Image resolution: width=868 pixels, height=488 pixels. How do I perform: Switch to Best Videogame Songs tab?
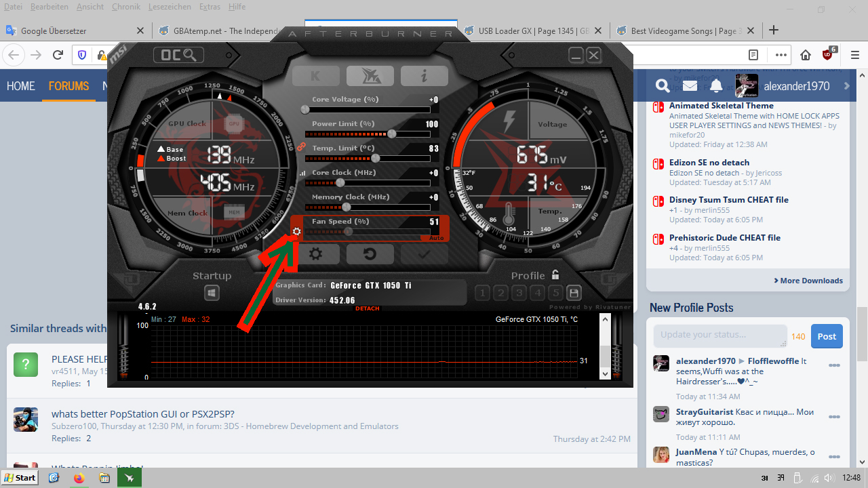point(685,30)
